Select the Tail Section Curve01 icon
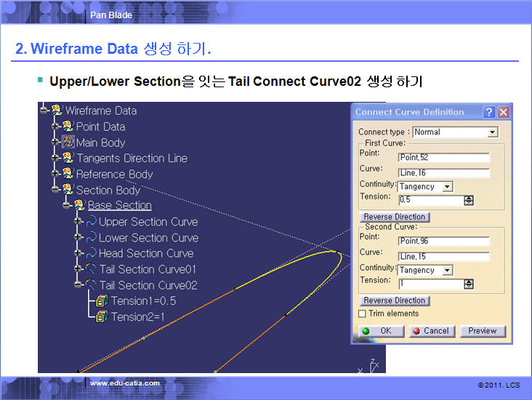Image resolution: width=532 pixels, height=400 pixels. (92, 269)
